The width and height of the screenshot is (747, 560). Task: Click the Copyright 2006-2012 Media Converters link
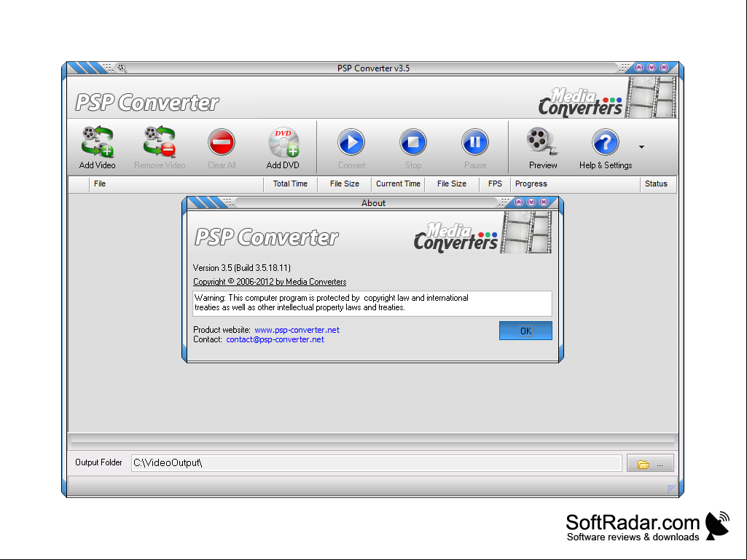[x=270, y=281]
